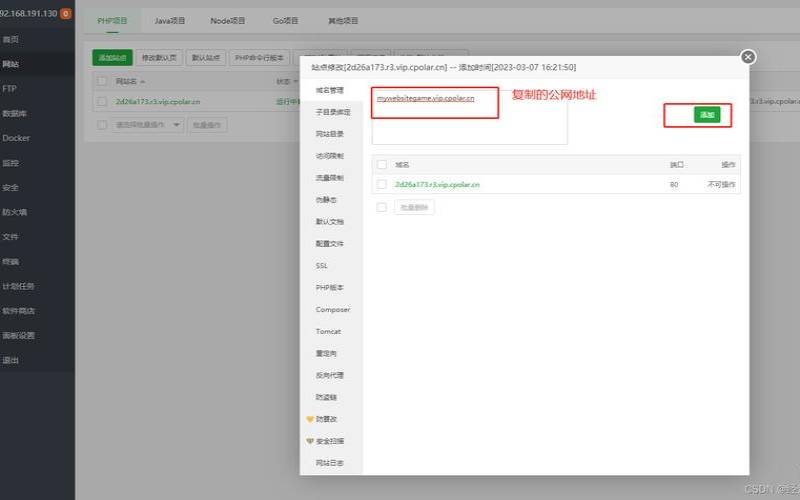This screenshot has width=800, height=500.
Task: Click the sort arrow next to 网站名 column
Action: coord(143,81)
